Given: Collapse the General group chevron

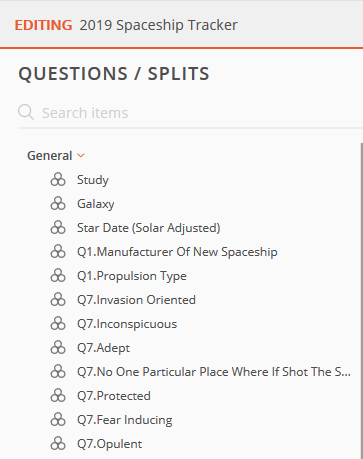Looking at the screenshot, I should (81, 156).
